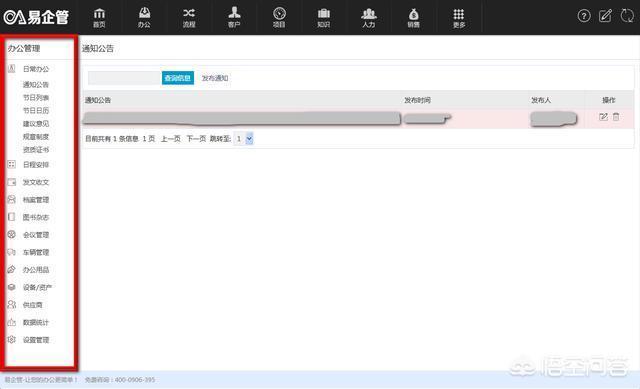Expand the 车辆管理 sidebar section

36,252
